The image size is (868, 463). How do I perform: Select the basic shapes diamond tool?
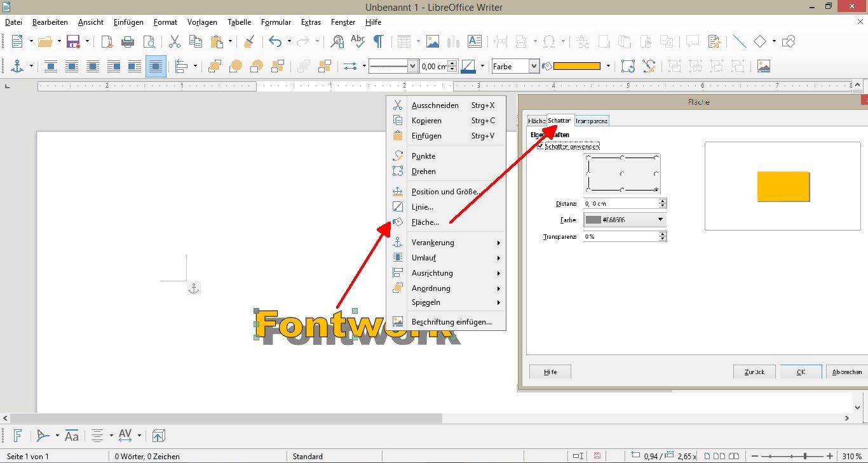[x=760, y=42]
